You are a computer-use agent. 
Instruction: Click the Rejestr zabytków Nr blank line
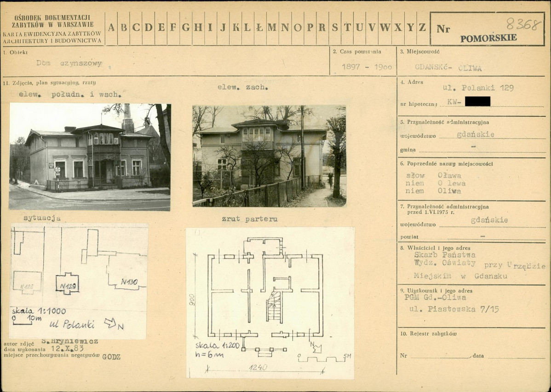[x=440, y=356]
